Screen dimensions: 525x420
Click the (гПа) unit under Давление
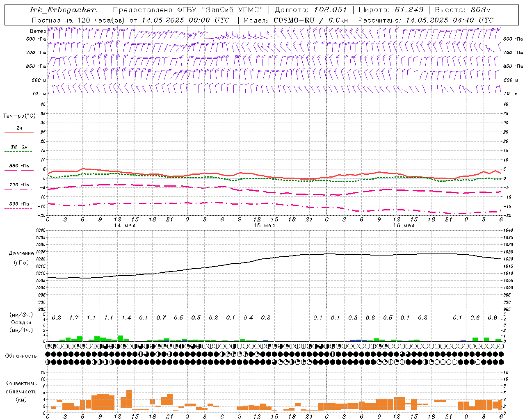click(x=21, y=262)
